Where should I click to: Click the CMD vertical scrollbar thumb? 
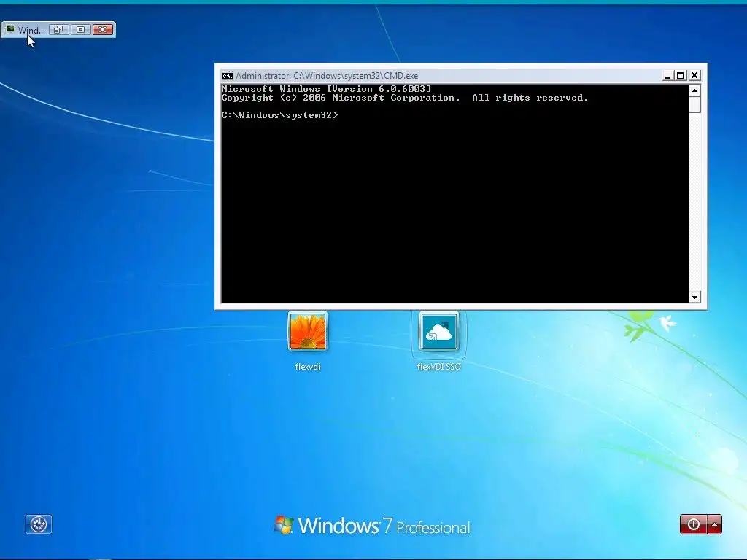694,104
